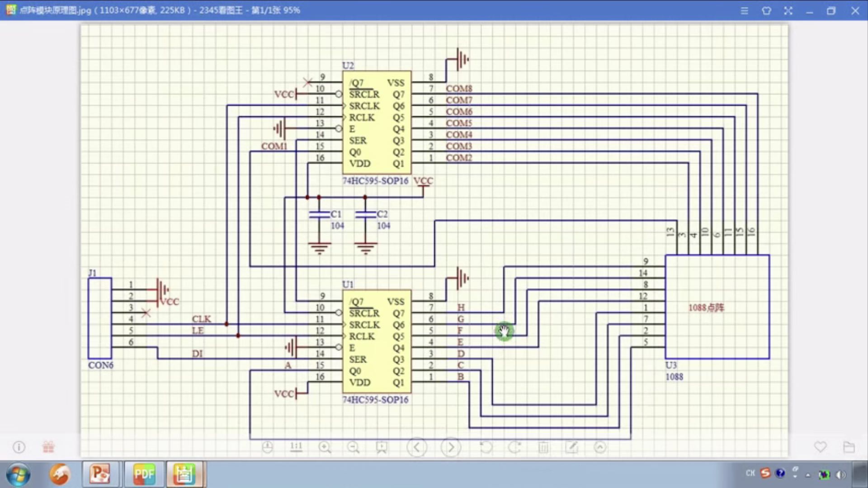The width and height of the screenshot is (868, 488).
Task: Toggle fullscreen mode in title bar
Action: 788,10
